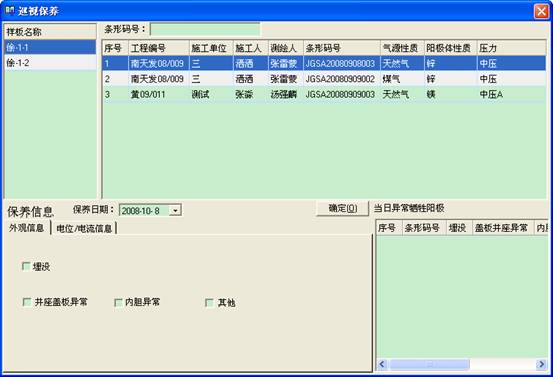Click the 测绘人 column header
Image resolution: width=553 pixels, height=377 pixels.
point(286,48)
